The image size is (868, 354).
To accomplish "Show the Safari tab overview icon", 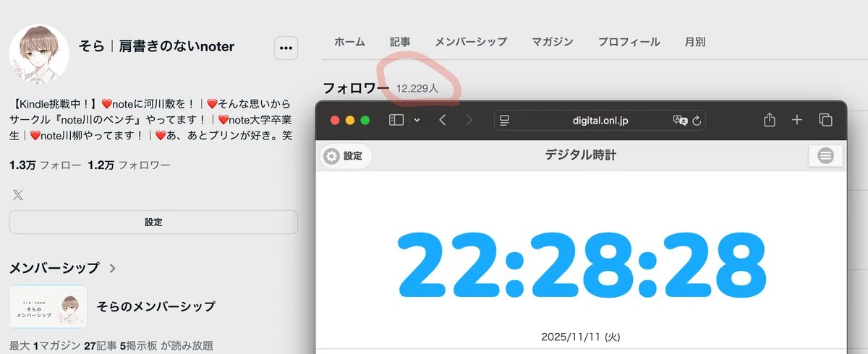I will click(825, 120).
